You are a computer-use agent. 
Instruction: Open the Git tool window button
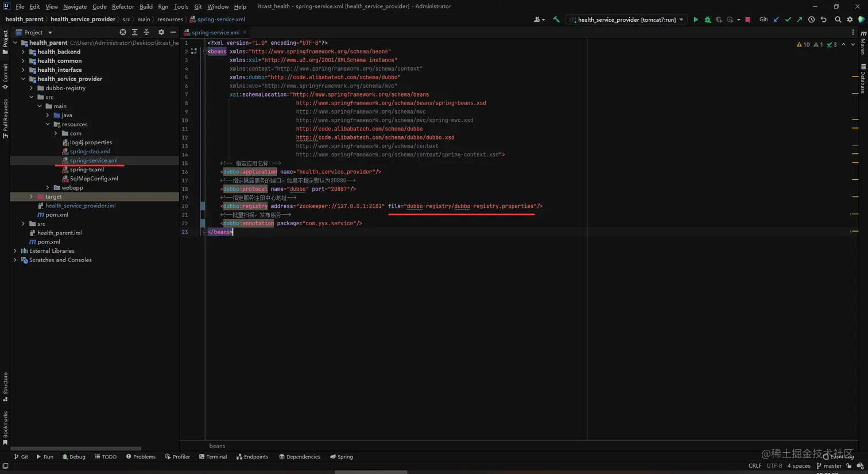[21, 457]
